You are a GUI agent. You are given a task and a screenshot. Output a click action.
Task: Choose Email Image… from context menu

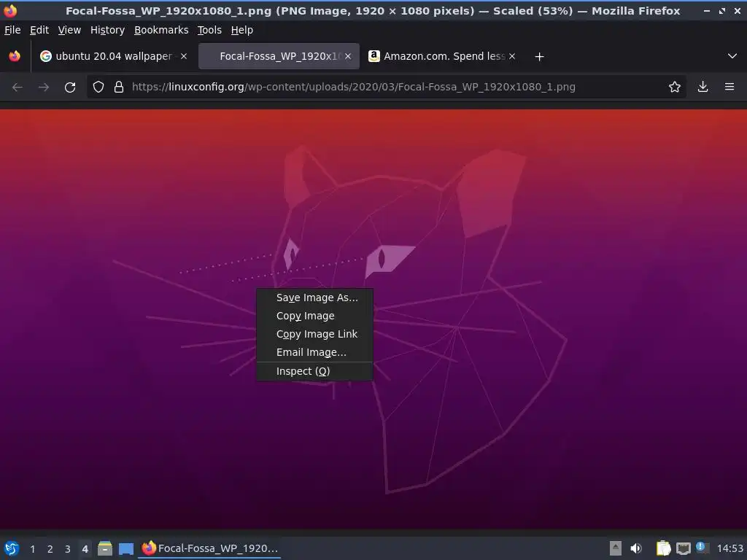(x=314, y=352)
